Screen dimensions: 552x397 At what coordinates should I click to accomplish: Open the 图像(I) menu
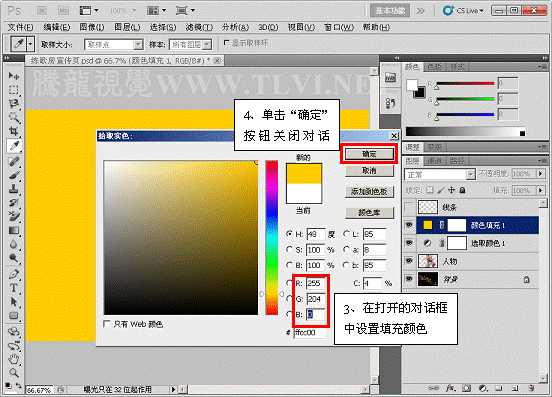tap(92, 27)
